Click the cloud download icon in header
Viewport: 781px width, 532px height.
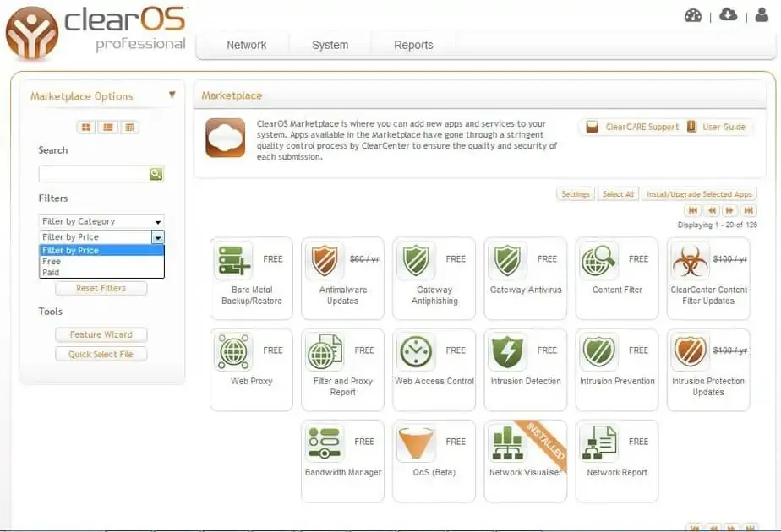(x=728, y=15)
